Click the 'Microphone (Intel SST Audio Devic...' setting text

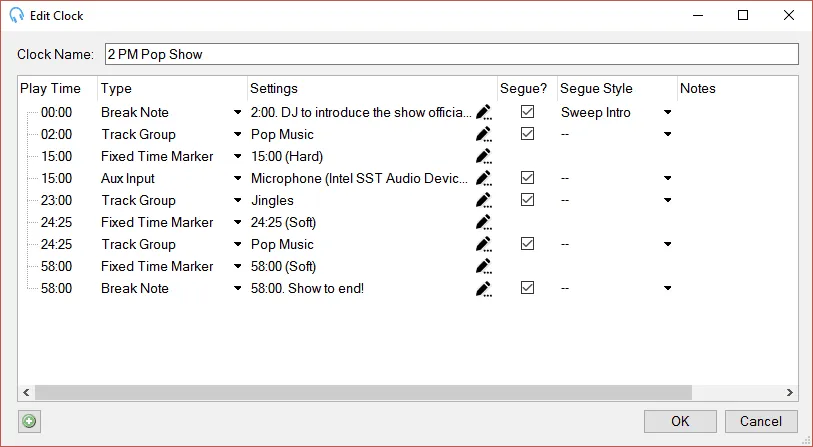(x=359, y=178)
